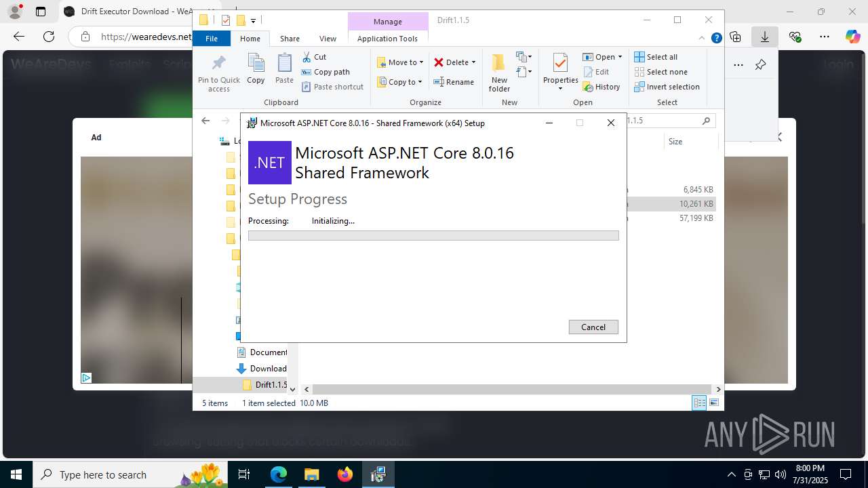
Task: Click the setup progress bar
Action: 433,236
